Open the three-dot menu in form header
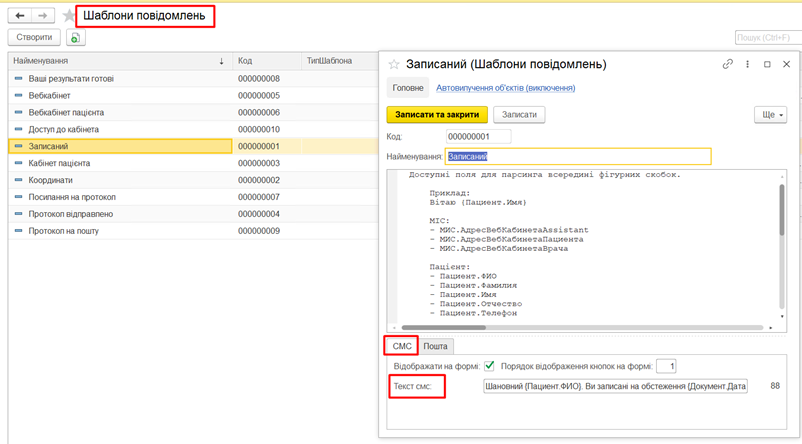 (748, 65)
